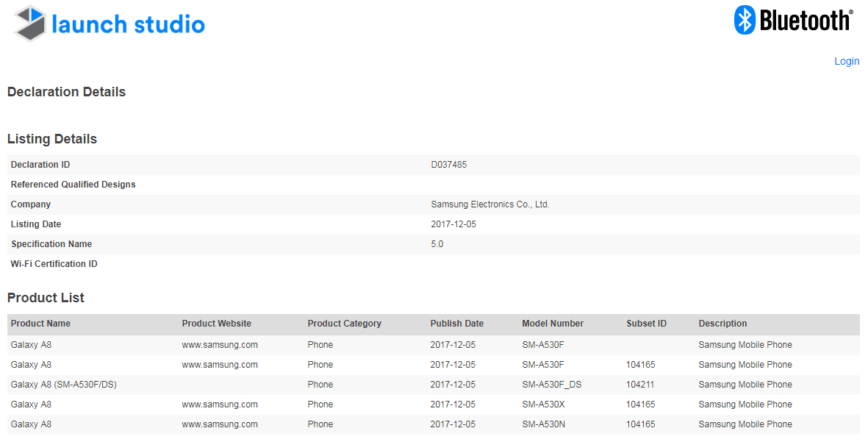Viewport: 868px width, 442px height.
Task: Click the publish date in the SM-A530X row
Action: coord(453,404)
